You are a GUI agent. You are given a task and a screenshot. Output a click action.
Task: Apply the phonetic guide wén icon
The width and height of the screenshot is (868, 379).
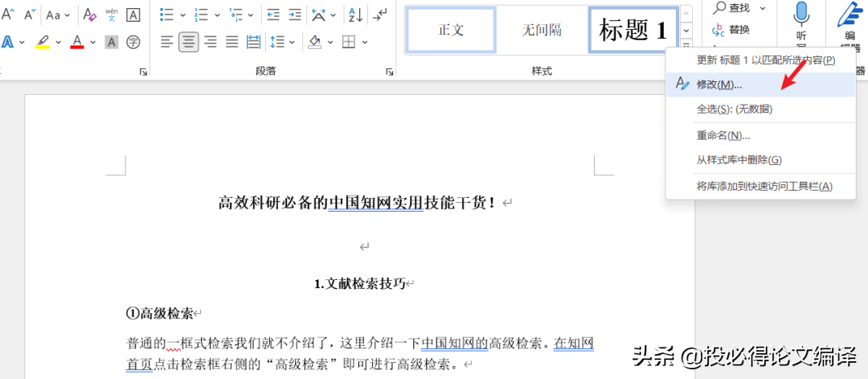[x=111, y=15]
